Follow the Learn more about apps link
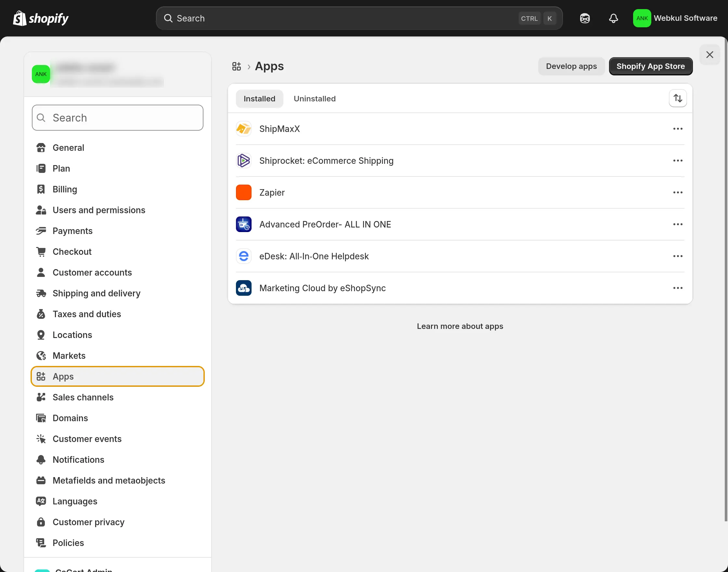 [460, 326]
